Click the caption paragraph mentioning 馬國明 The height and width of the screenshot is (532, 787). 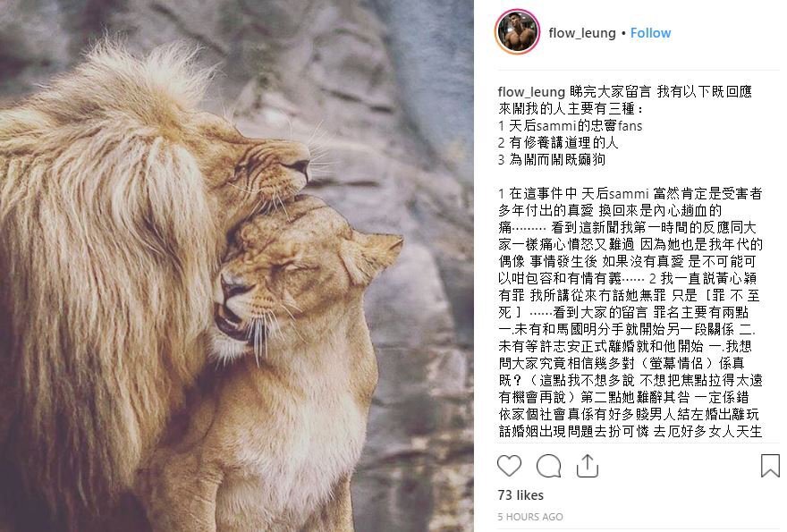click(630, 312)
